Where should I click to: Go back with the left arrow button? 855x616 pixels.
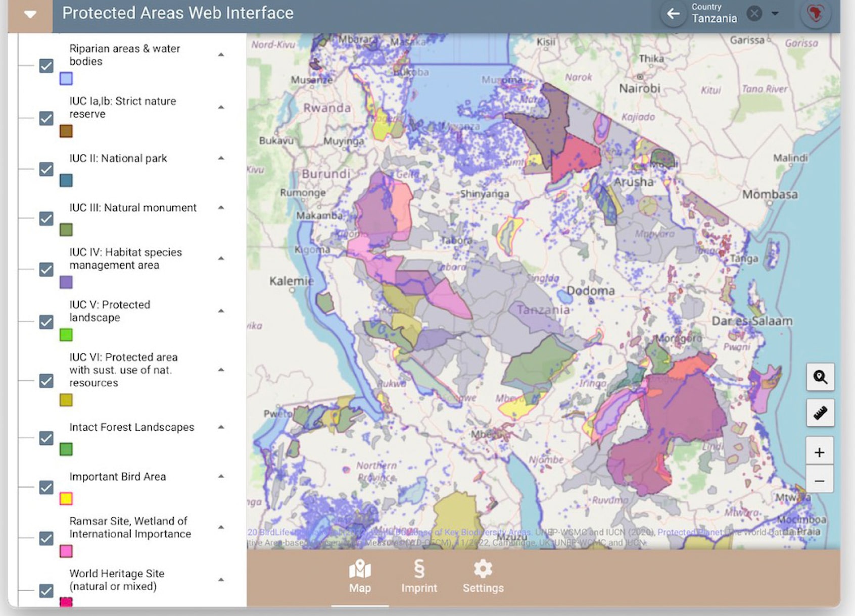pyautogui.click(x=673, y=14)
